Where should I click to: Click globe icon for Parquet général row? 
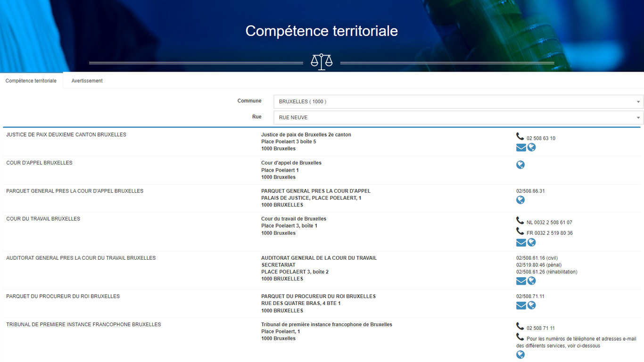520,200
